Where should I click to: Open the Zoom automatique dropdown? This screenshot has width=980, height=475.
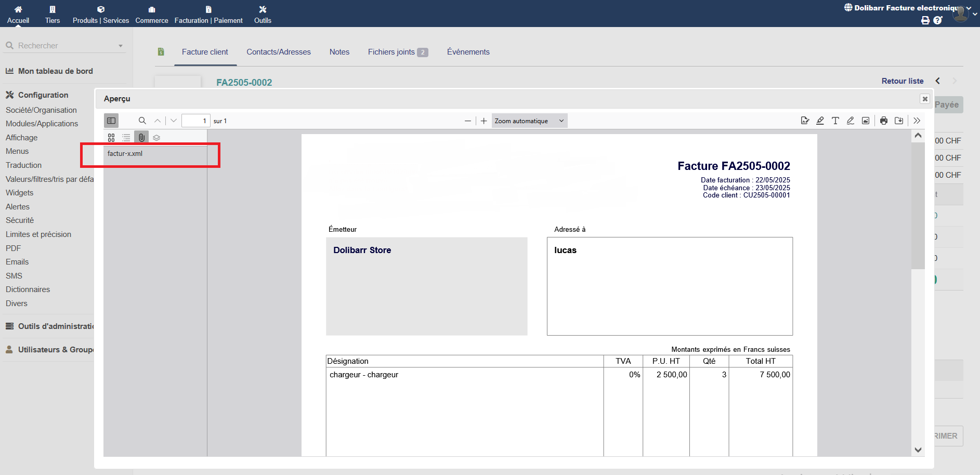[x=529, y=121]
